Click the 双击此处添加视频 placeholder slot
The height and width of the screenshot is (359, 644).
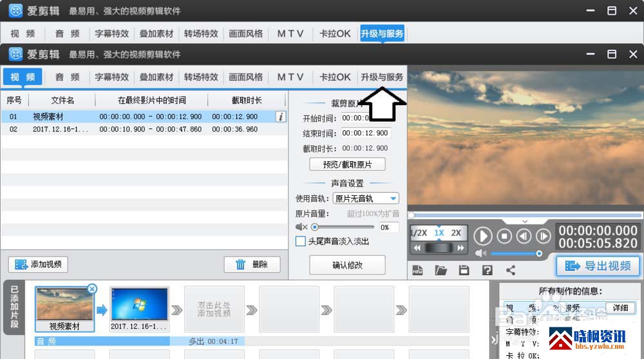(214, 309)
